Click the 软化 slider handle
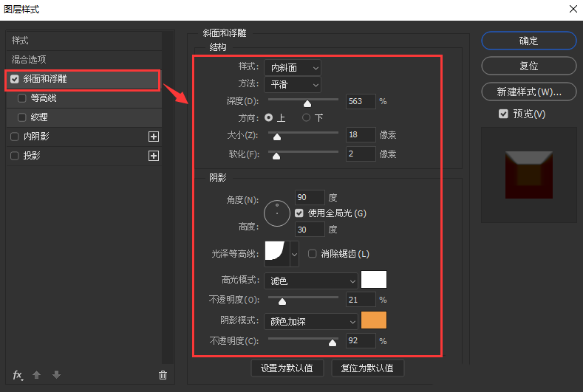The width and height of the screenshot is (583, 392). pyautogui.click(x=276, y=156)
